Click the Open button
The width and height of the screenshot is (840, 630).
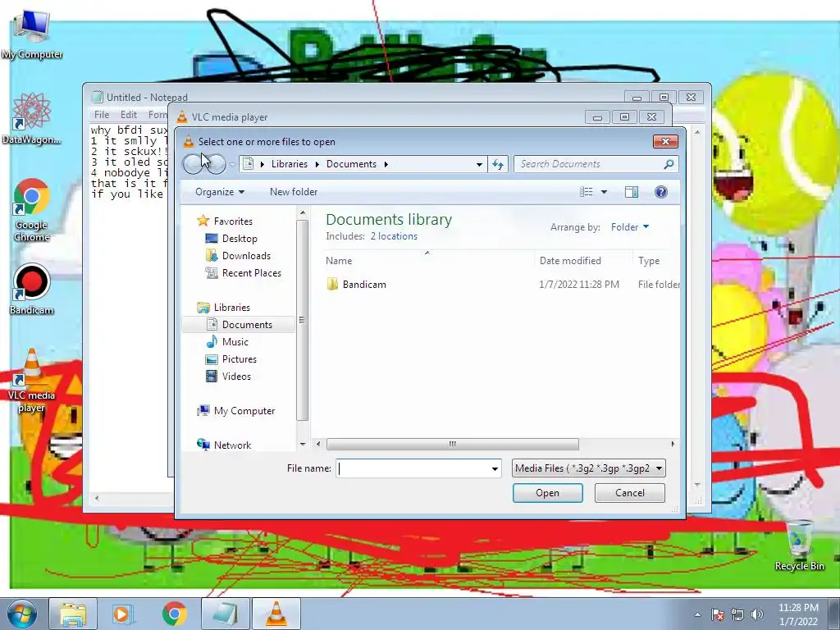coord(547,493)
